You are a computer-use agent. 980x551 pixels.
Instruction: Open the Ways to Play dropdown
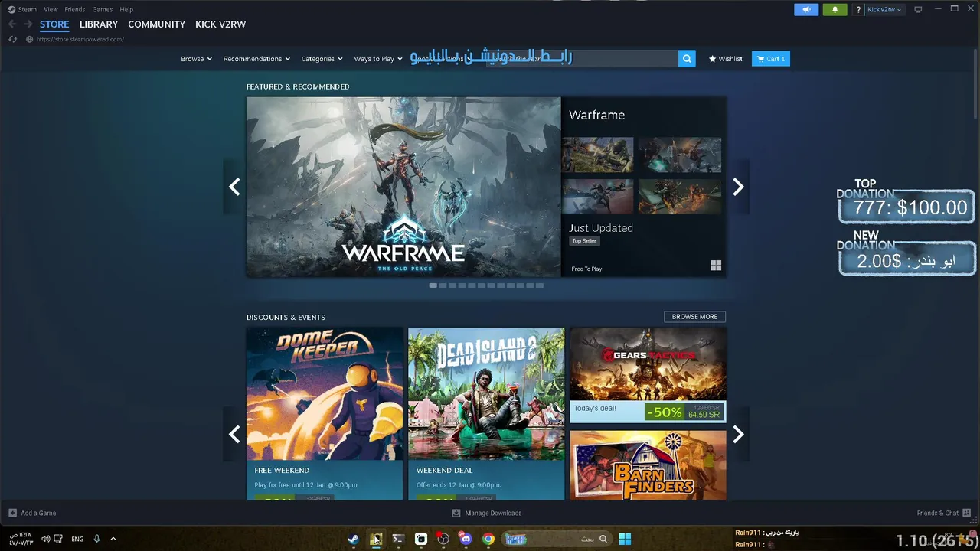click(378, 59)
